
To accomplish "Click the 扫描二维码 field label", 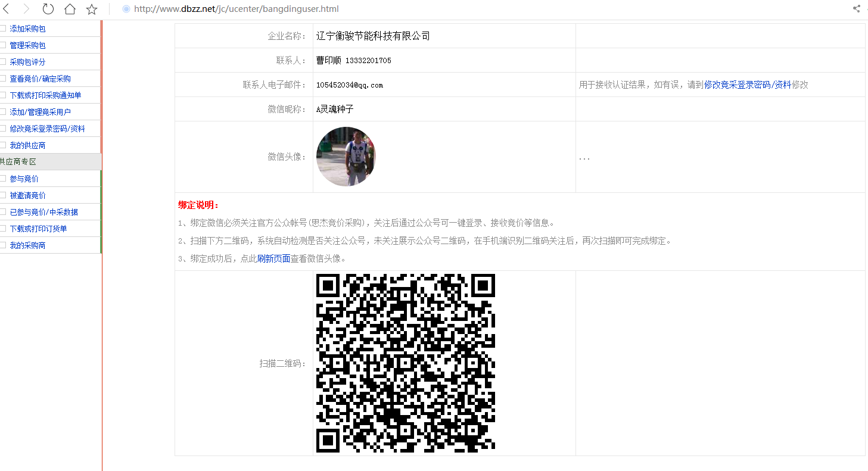I will tap(283, 363).
